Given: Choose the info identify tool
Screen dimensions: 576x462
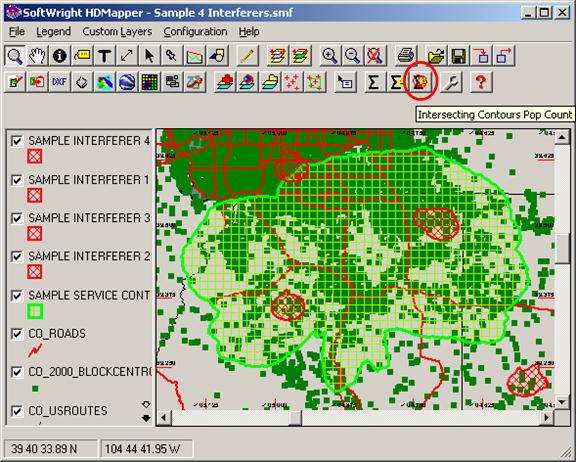Looking at the screenshot, I should point(60,56).
